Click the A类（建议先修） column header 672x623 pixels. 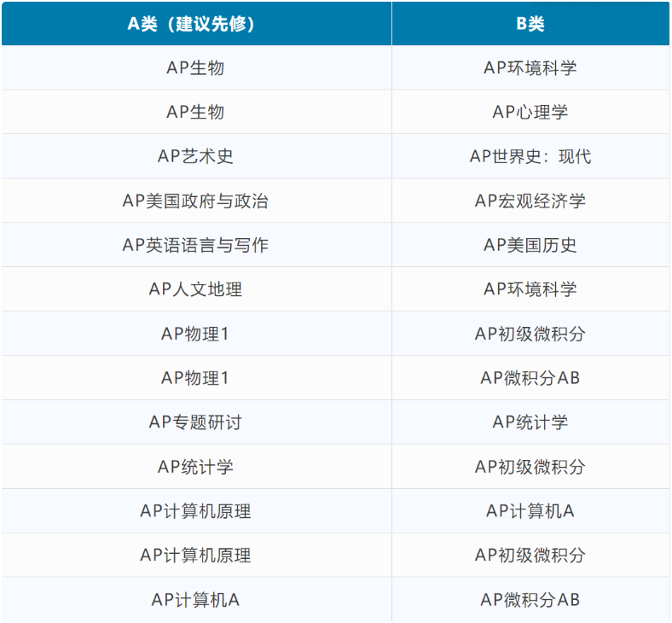[196, 24]
